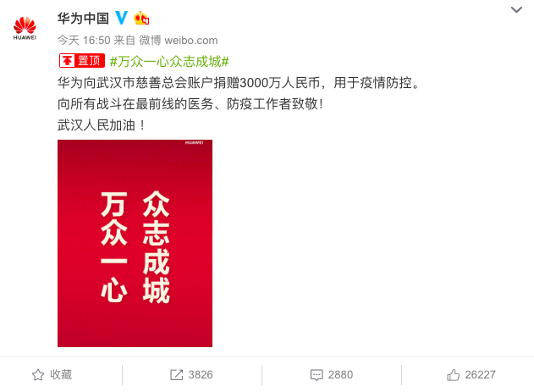Open the 华为中国 account name link
Screen dimensions: 534x392
83,18
